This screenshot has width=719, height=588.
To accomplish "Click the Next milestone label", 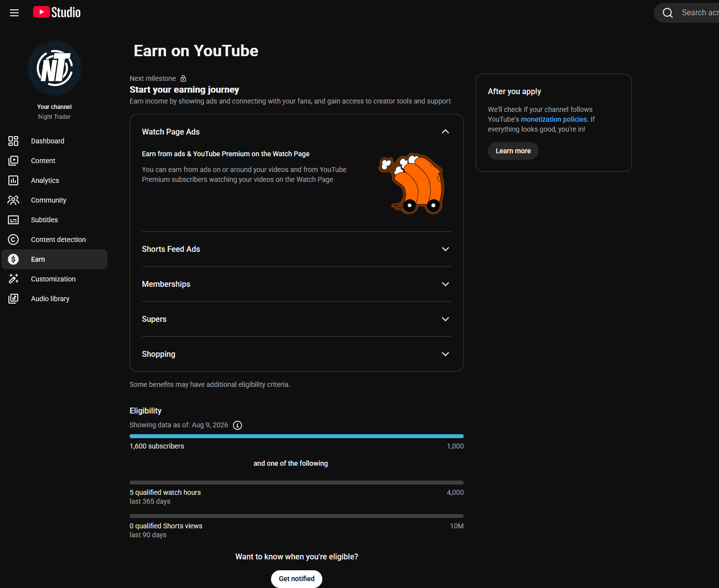I will click(x=153, y=78).
